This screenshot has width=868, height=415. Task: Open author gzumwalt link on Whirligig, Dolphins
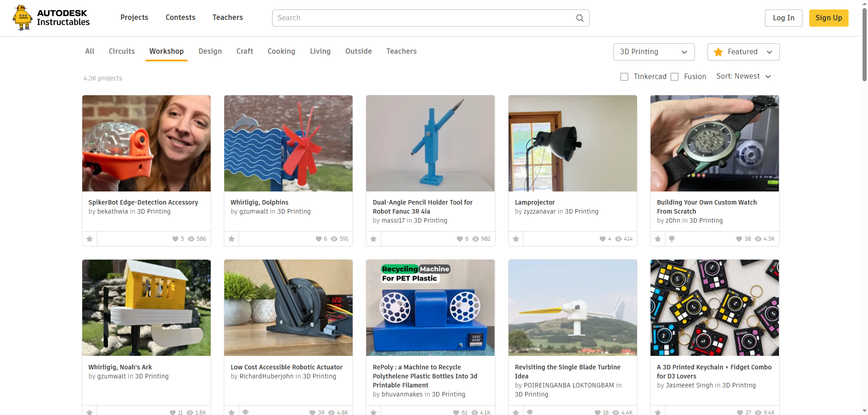click(x=254, y=211)
